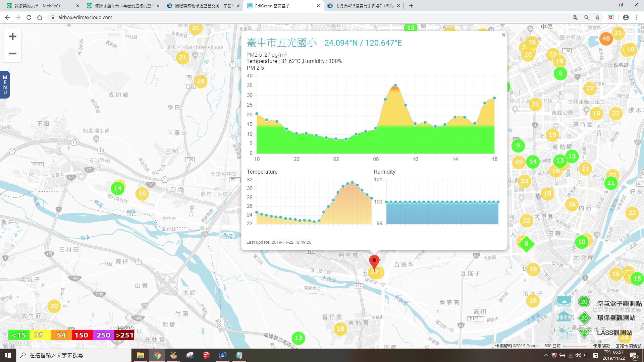Open File Explorer from the taskbar
Screen dimensions: 644x362
[140, 355]
